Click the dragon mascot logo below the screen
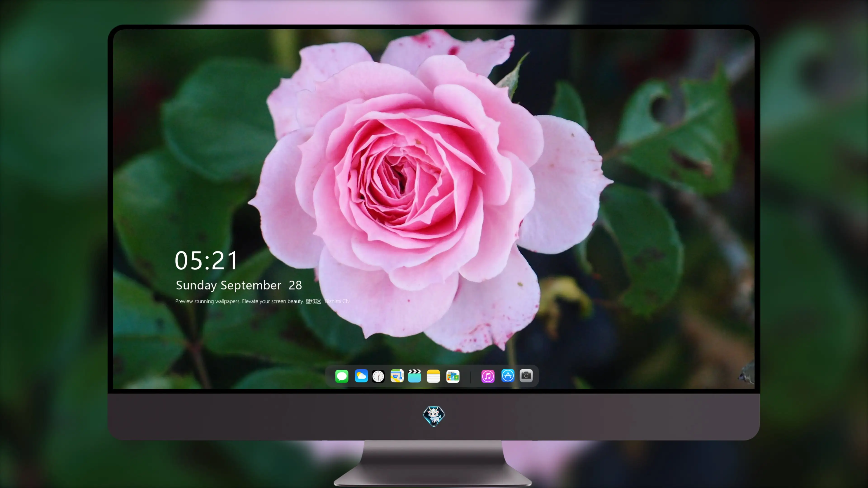868x488 pixels. tap(434, 416)
